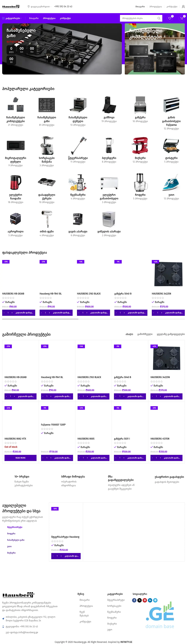The width and height of the screenshot is (187, 644).
Task: Switch to the ყველაზე გაყიდვადები tab
Action: (x=171, y=334)
